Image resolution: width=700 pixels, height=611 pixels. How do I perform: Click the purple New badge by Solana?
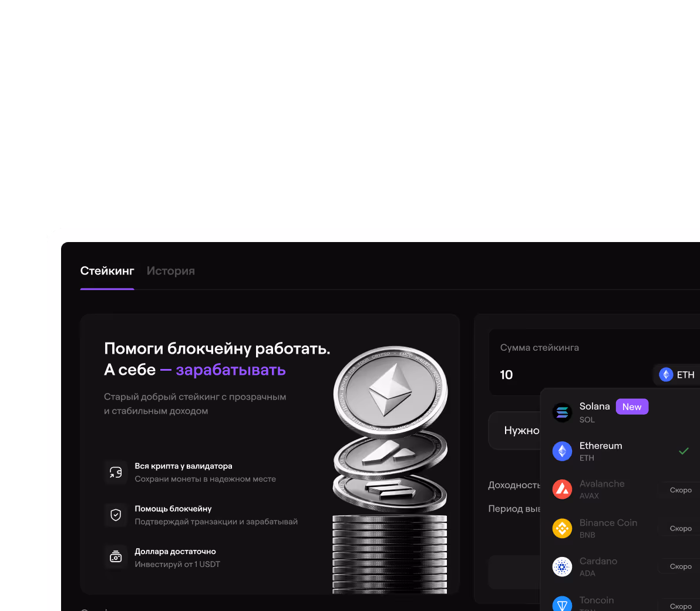coord(632,407)
